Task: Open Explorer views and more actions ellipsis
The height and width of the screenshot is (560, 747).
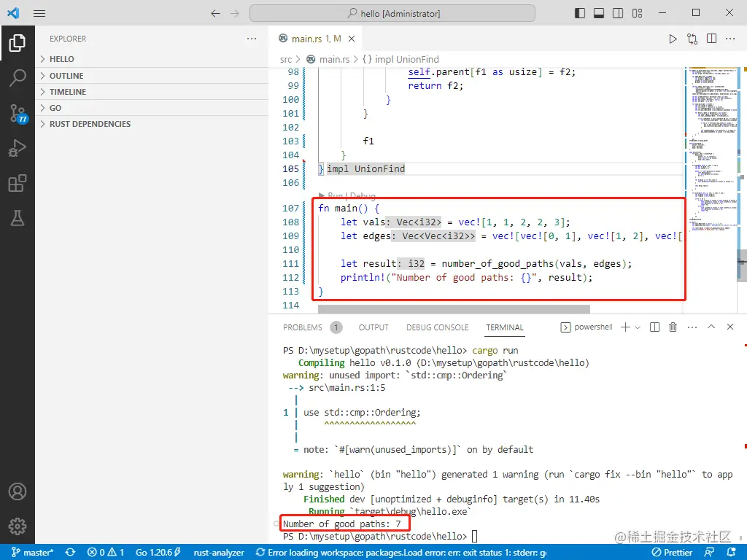Action: pos(252,39)
